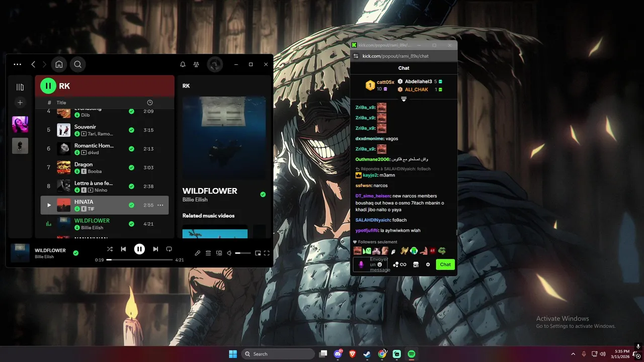
Task: Open pink playlist thumbnail in library
Action: point(20,124)
